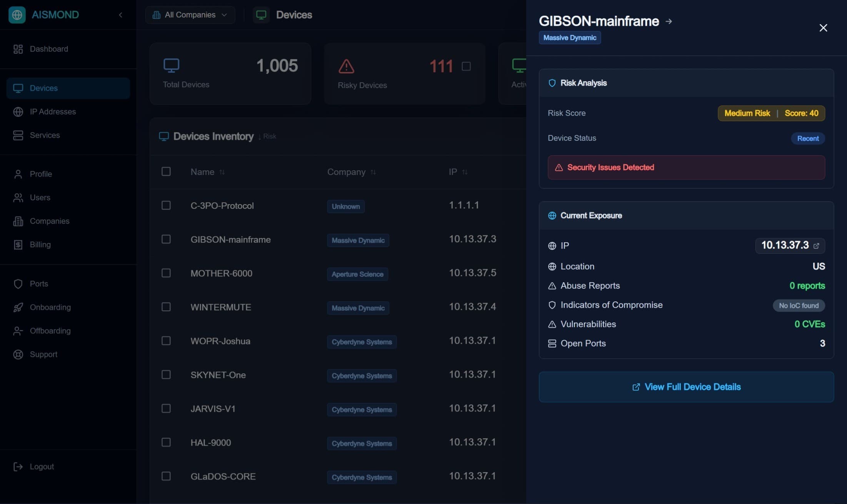The height and width of the screenshot is (504, 847).
Task: Click the external link icon beside 10.13.37.3
Action: [x=816, y=246]
